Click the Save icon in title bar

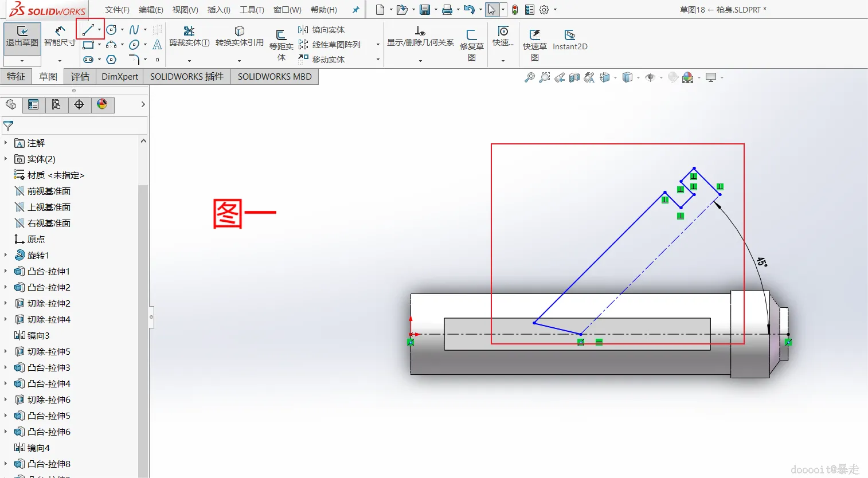pos(425,10)
